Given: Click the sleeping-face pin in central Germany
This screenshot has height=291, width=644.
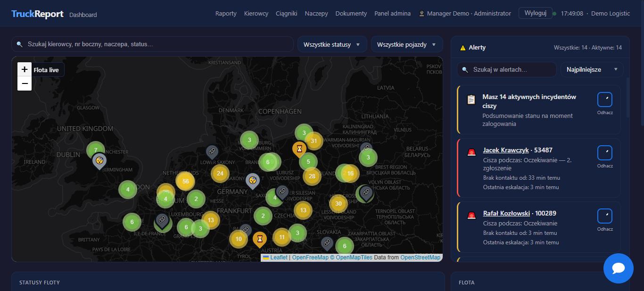Looking at the screenshot, I should tap(253, 181).
